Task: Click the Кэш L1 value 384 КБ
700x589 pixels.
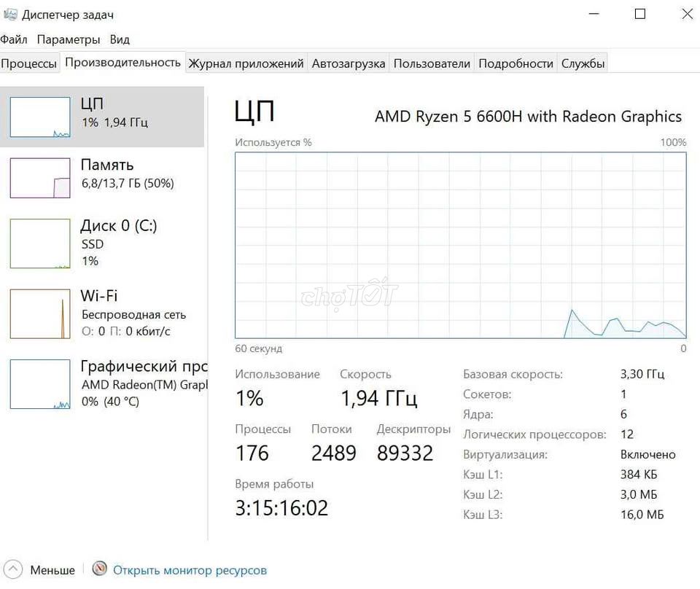Action: 639,475
